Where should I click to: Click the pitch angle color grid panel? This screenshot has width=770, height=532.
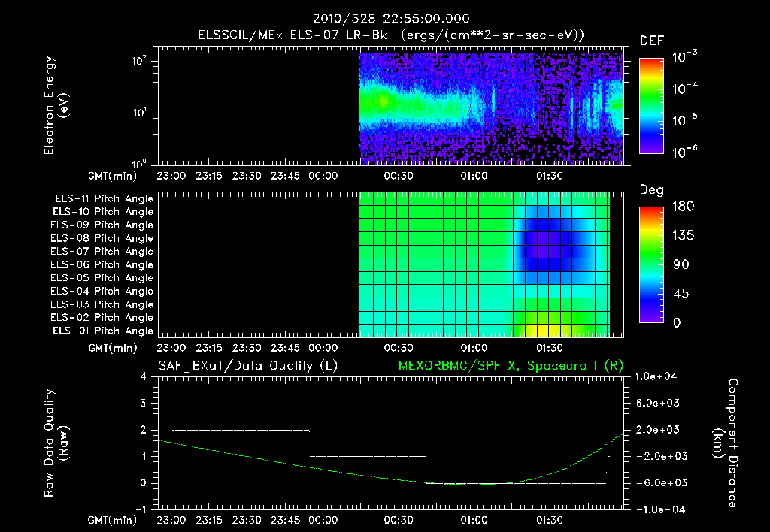tap(485, 264)
